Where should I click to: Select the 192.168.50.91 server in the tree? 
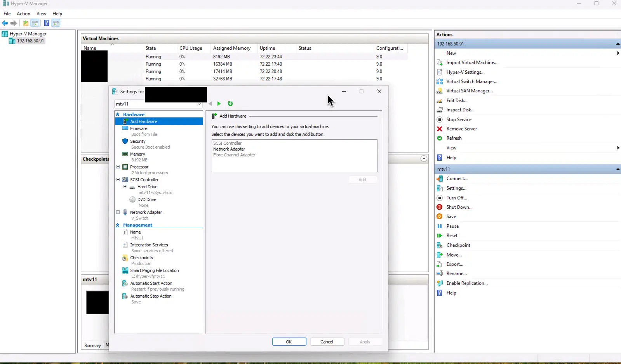pos(30,41)
